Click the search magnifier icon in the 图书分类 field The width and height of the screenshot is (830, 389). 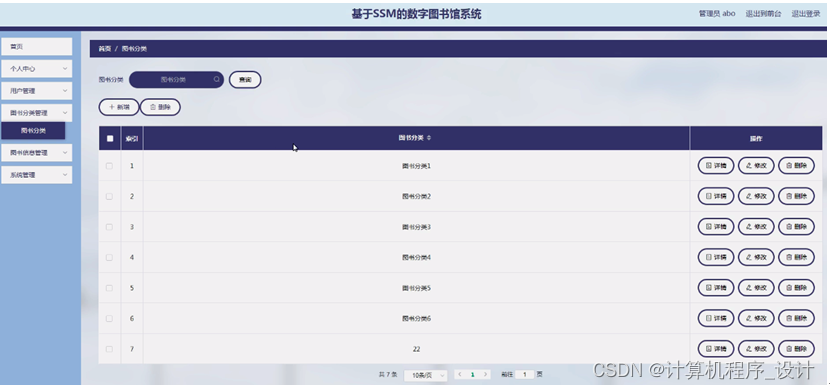pos(216,79)
